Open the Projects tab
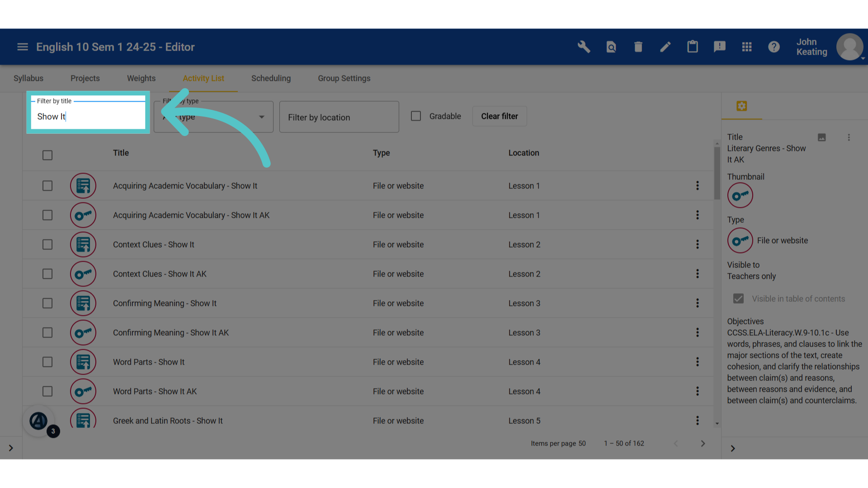 pos(85,78)
